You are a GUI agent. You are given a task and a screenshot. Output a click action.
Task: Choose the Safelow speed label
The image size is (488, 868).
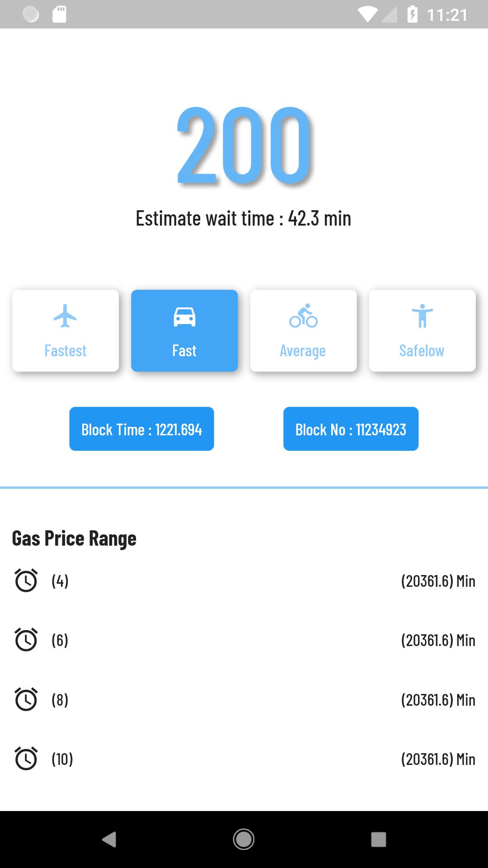pos(422,351)
